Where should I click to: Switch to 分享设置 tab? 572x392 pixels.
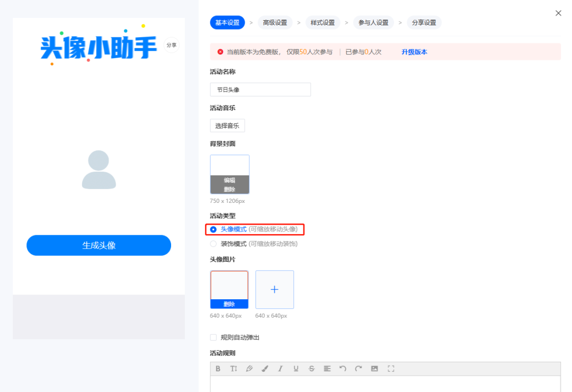424,23
